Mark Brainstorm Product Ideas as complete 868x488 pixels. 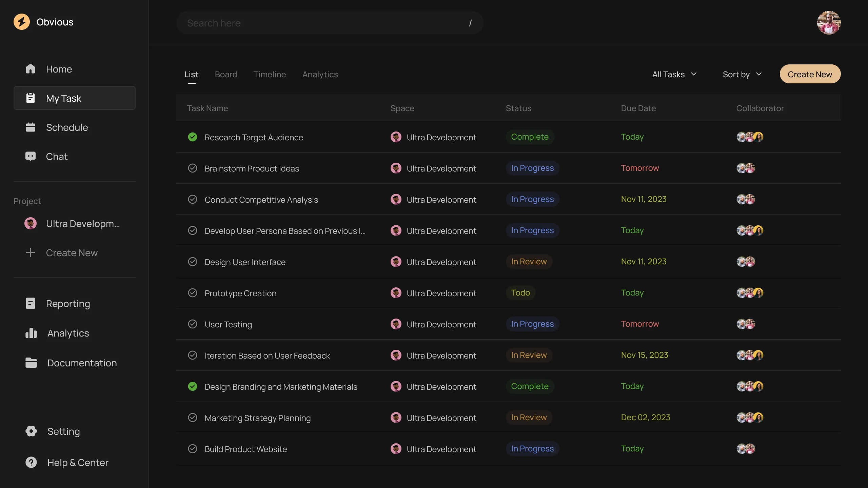(x=193, y=168)
